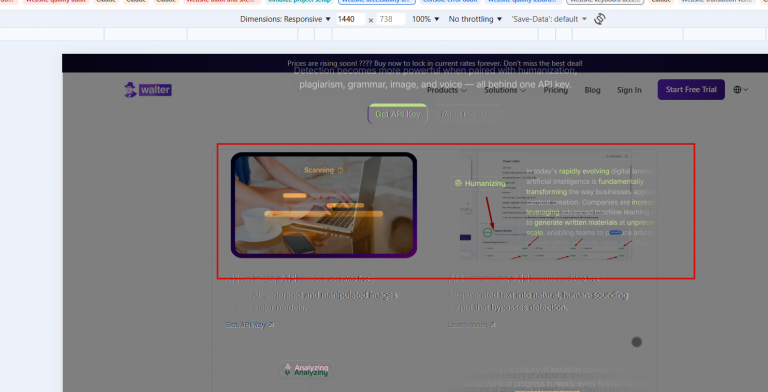Expand the Solutions menu

tap(505, 90)
